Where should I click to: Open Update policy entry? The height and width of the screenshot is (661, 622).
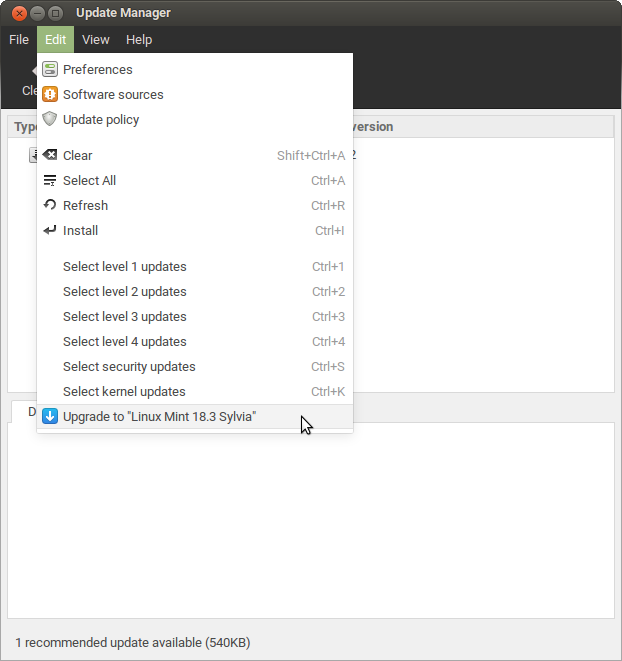[x=195, y=119]
